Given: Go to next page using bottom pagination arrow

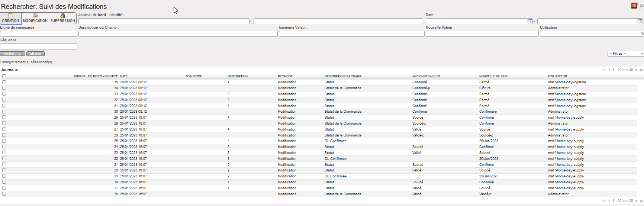Looking at the screenshot, I should click(636, 201).
